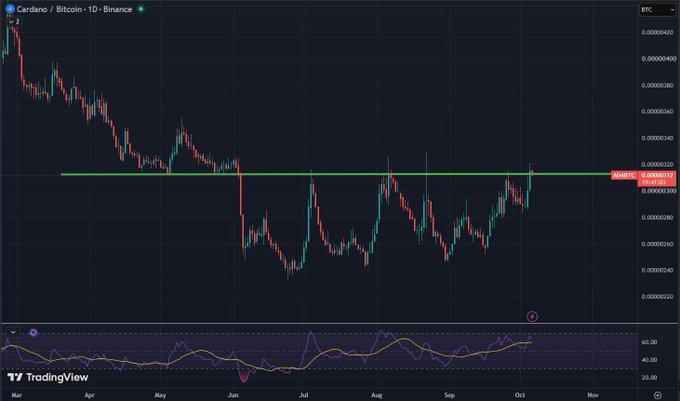Click the 0.00000340 price axis label

(x=658, y=138)
